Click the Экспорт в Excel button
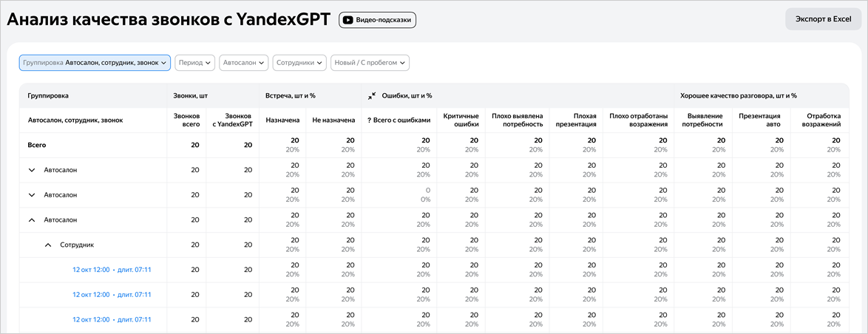Viewport: 868px width, 334px height. click(823, 19)
